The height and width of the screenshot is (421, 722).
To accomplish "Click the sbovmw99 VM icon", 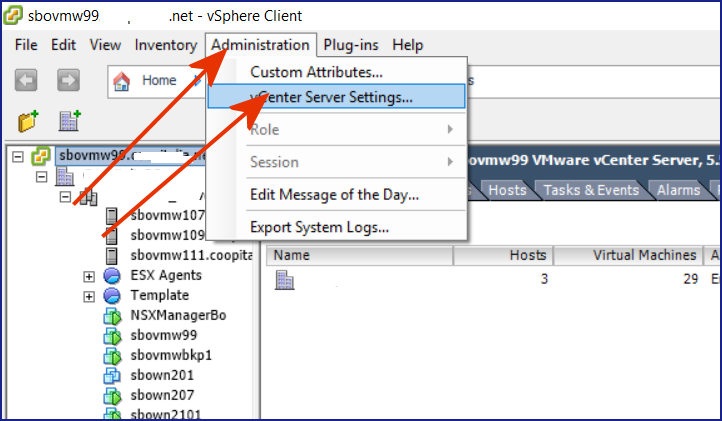I will (112, 336).
